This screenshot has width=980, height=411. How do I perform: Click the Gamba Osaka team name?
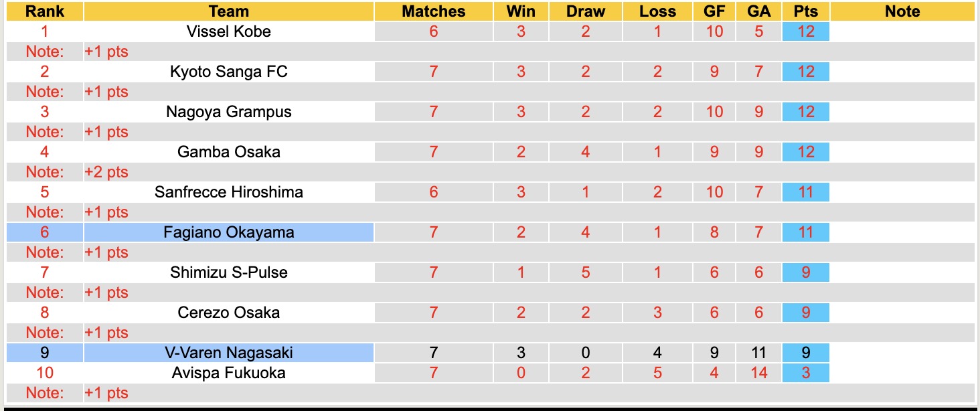coord(229,152)
